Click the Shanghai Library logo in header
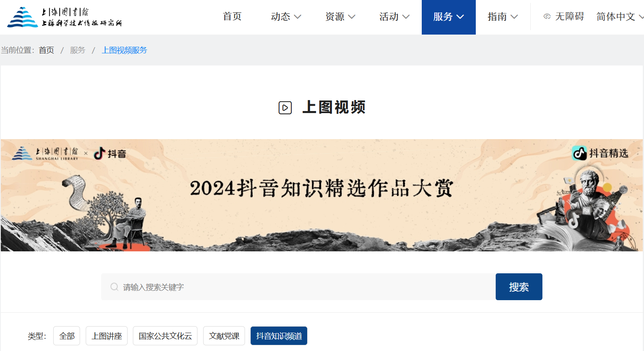The width and height of the screenshot is (644, 351). coord(64,17)
